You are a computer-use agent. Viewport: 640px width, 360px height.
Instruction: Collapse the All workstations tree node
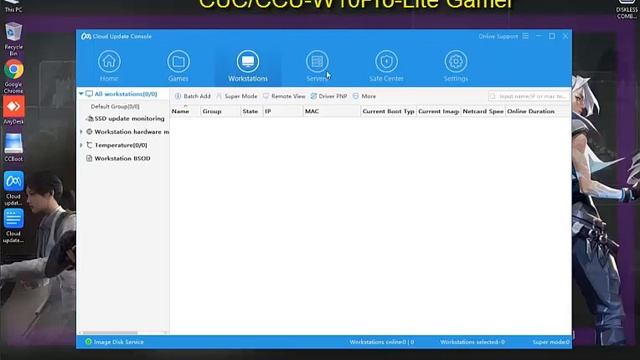tap(81, 94)
